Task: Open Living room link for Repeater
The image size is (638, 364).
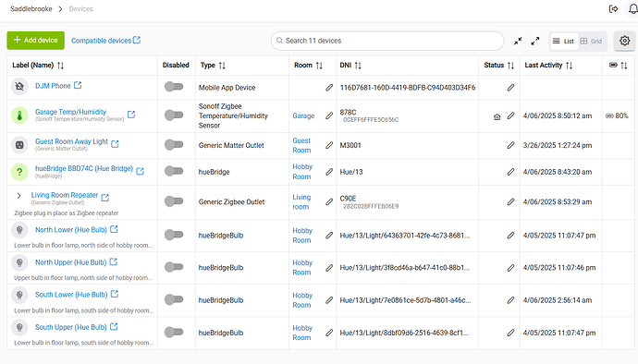Action: point(301,201)
